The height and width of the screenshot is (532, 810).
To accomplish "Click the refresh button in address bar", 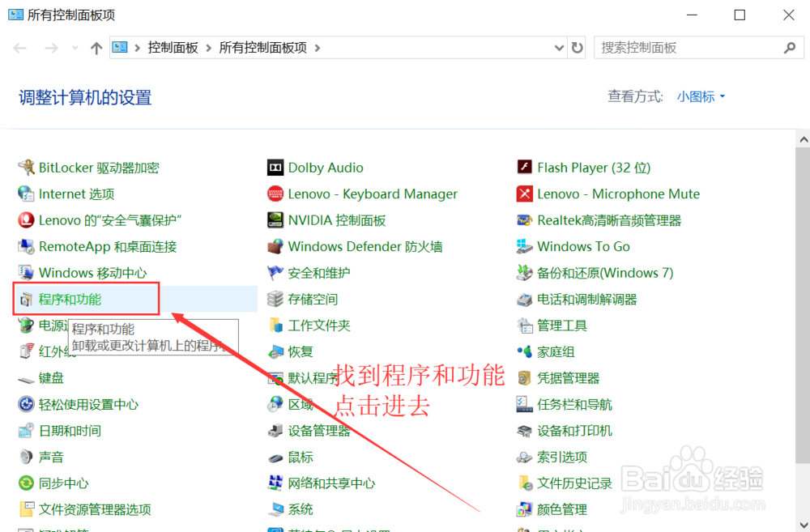I will point(577,48).
